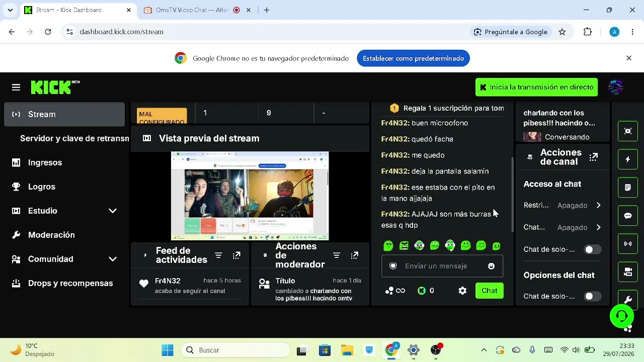Open Microsoft Store from the taskbar
This screenshot has width=644, height=362.
tap(325, 350)
